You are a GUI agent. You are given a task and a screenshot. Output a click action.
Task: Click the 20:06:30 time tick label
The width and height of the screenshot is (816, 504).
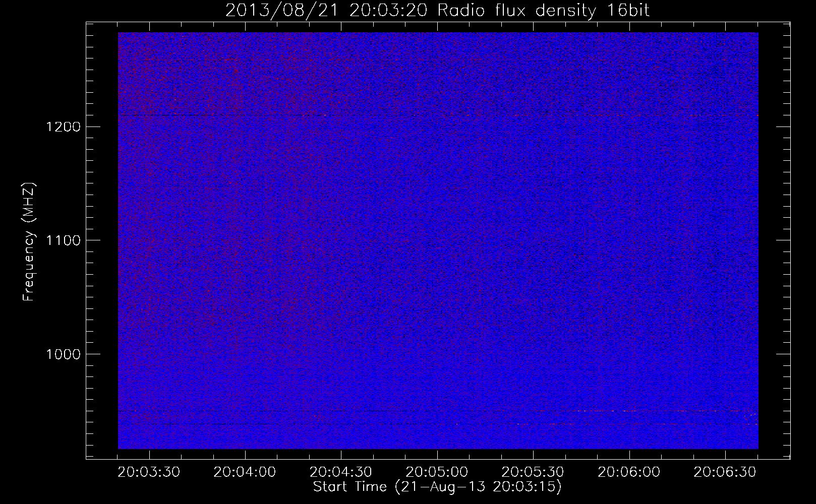(725, 472)
